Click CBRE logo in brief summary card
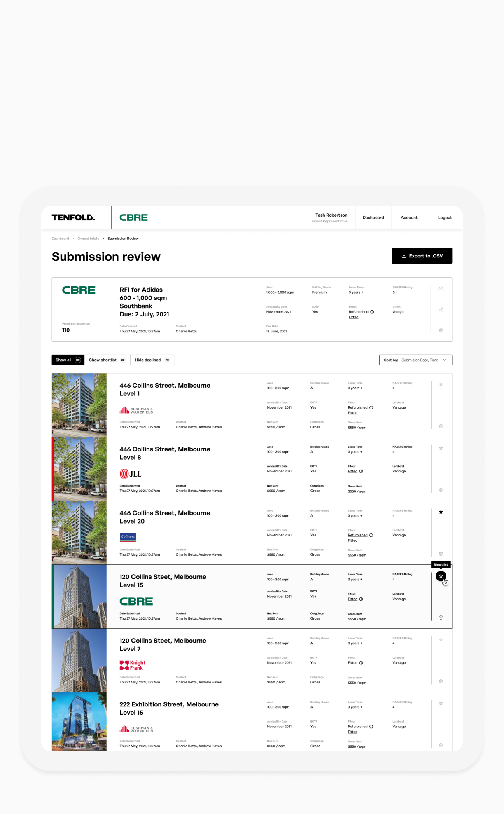The image size is (504, 814). click(x=79, y=290)
